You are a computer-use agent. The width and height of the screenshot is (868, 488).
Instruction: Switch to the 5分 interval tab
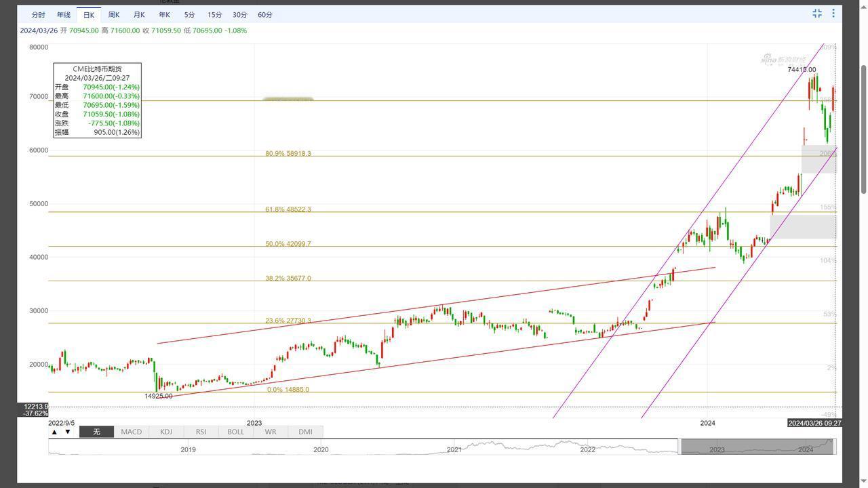189,14
